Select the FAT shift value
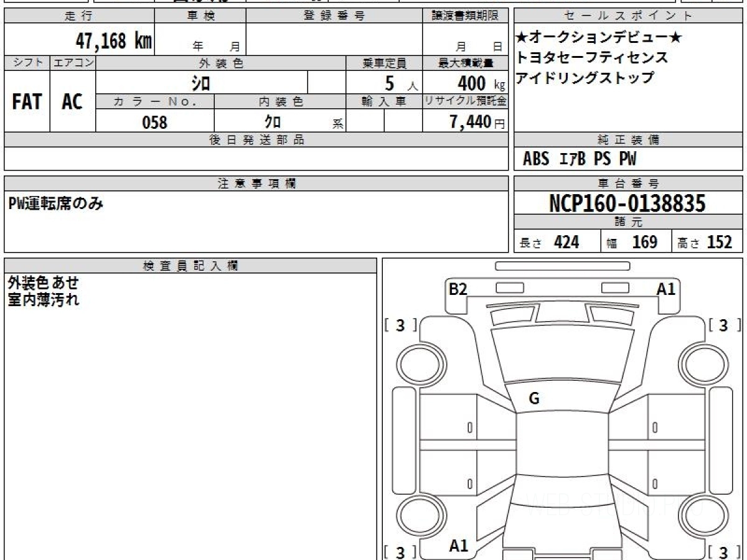The image size is (747, 560). pyautogui.click(x=27, y=101)
